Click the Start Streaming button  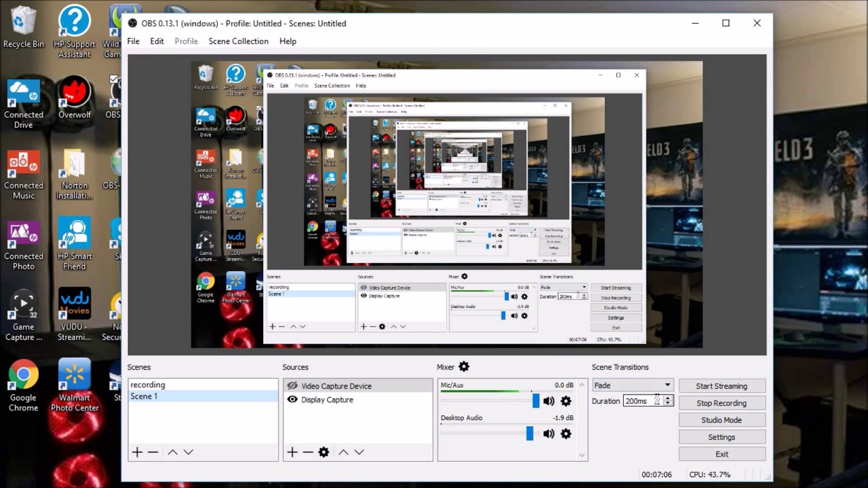722,386
